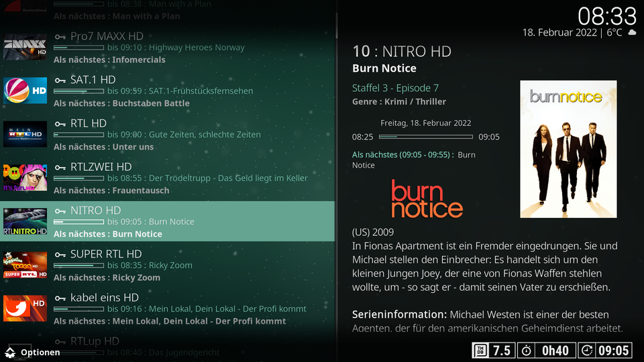The image size is (644, 362).
Task: Click the SAT.1 HD channel logo
Action: pos(25,90)
